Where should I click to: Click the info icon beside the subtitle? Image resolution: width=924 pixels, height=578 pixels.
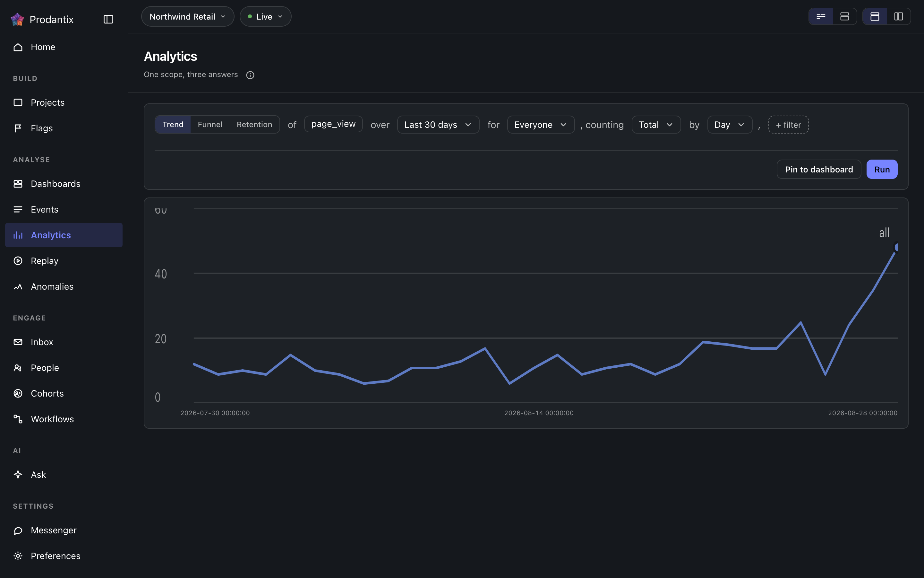(250, 75)
